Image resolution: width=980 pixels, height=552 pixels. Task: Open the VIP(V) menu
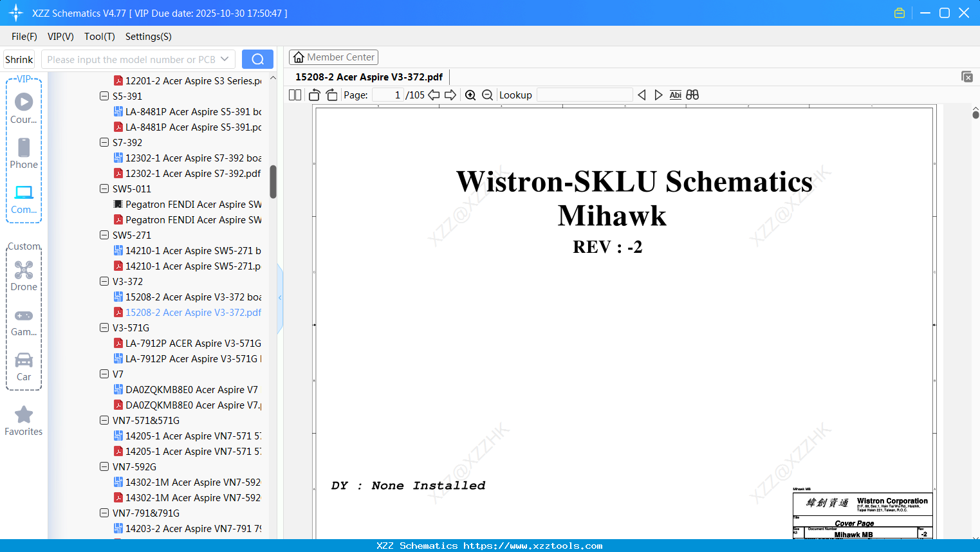click(x=60, y=37)
